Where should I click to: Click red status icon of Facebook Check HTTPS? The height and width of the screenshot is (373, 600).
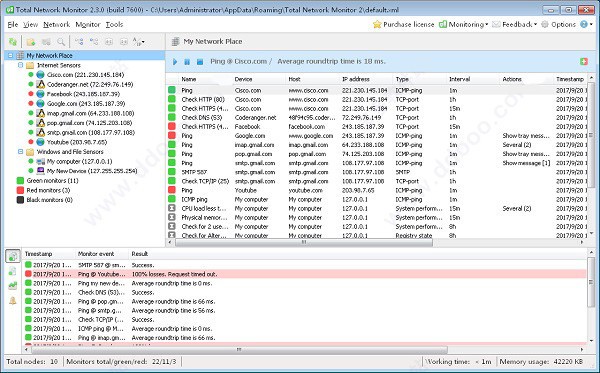tap(172, 127)
